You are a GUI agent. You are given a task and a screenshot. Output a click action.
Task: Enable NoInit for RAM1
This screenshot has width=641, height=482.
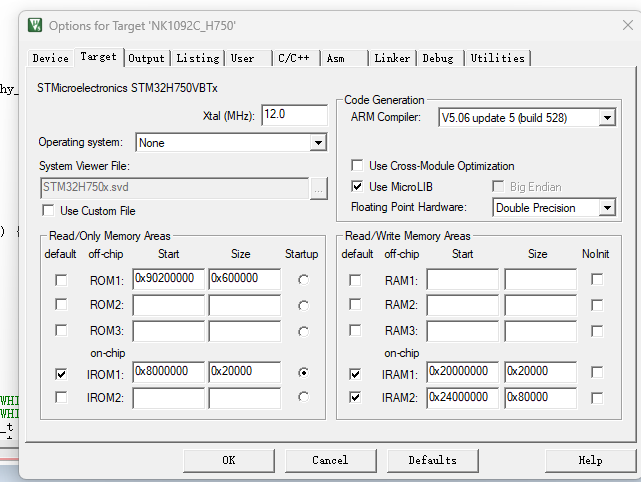[x=597, y=280]
